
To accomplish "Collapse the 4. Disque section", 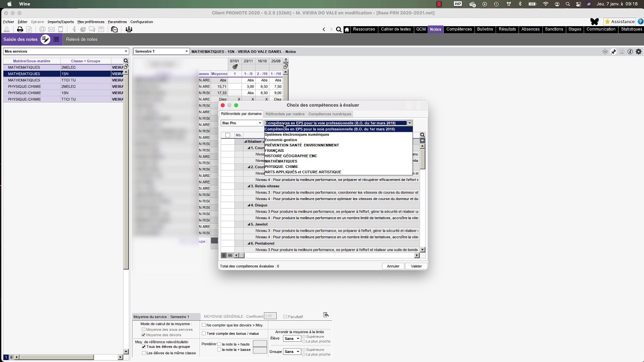I will [249, 205].
